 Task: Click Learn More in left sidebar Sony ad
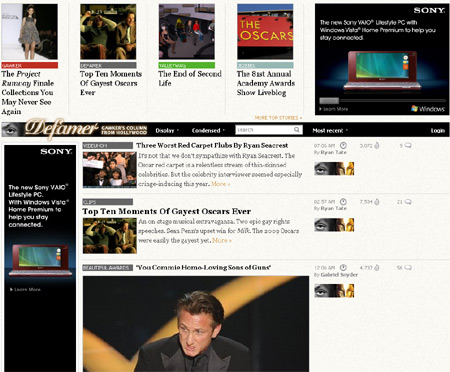tap(25, 289)
